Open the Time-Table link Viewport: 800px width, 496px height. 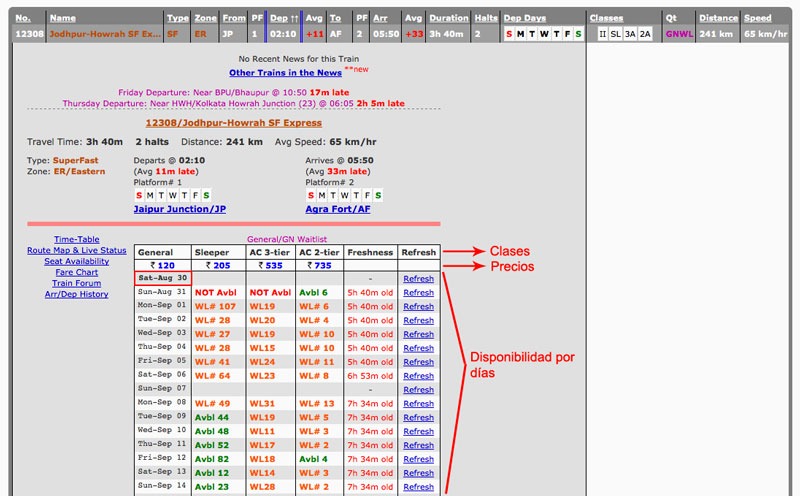pos(77,239)
